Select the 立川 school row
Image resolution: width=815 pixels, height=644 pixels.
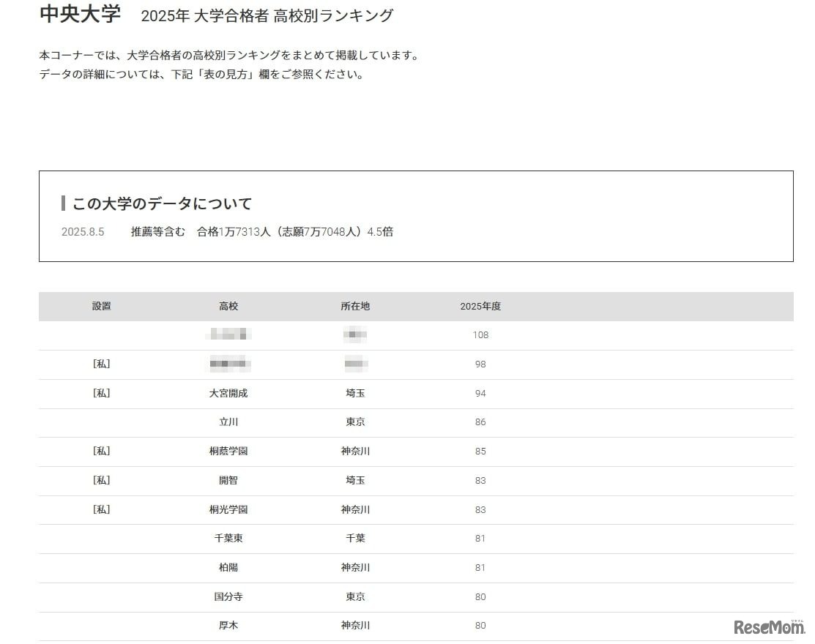point(229,422)
